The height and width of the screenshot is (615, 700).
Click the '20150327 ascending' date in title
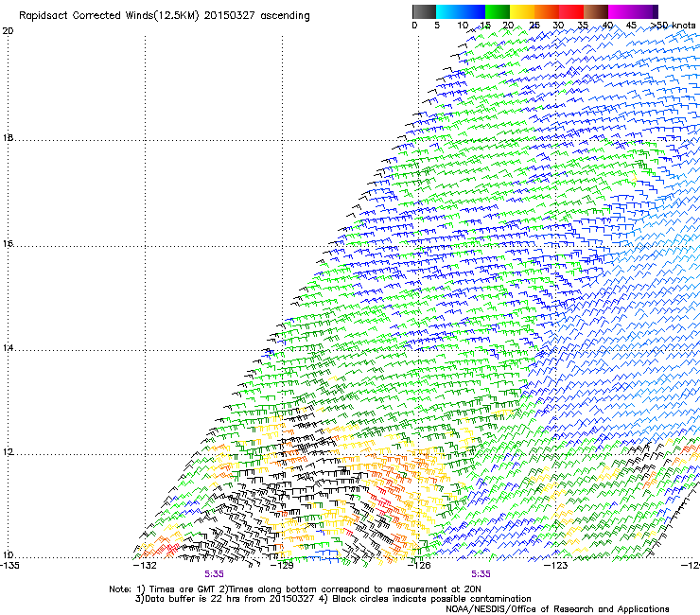tap(256, 16)
